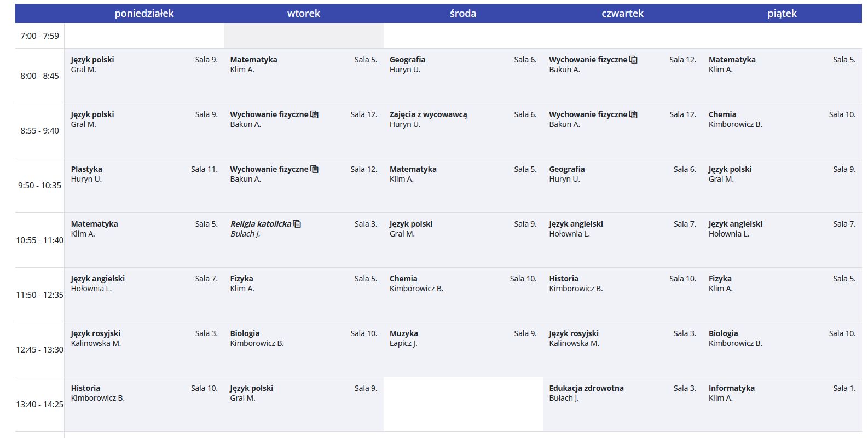This screenshot has width=868, height=438.
Task: Click the groups icon on Tuesday 8:55 Wychowanie fizyczne
Action: (x=314, y=114)
